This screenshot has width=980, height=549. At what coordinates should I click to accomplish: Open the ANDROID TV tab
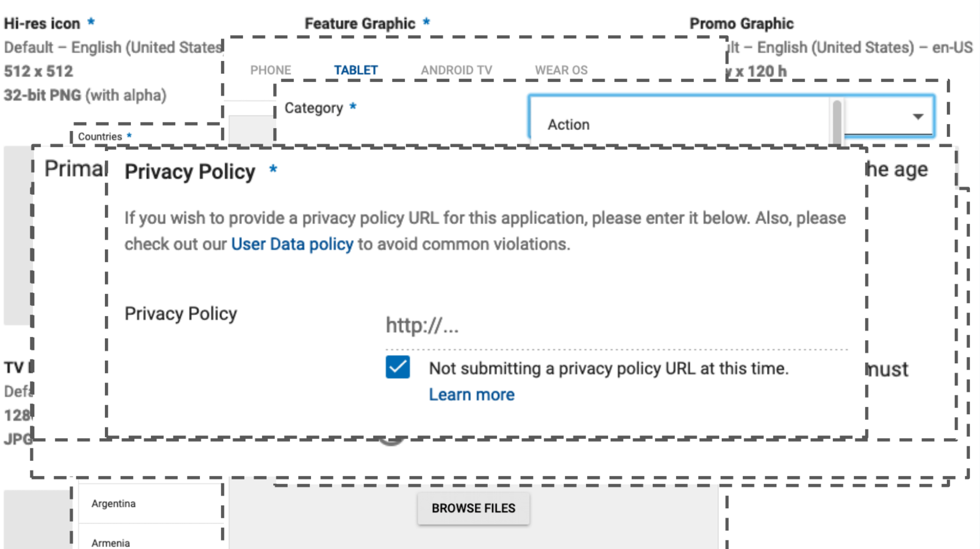pos(456,70)
